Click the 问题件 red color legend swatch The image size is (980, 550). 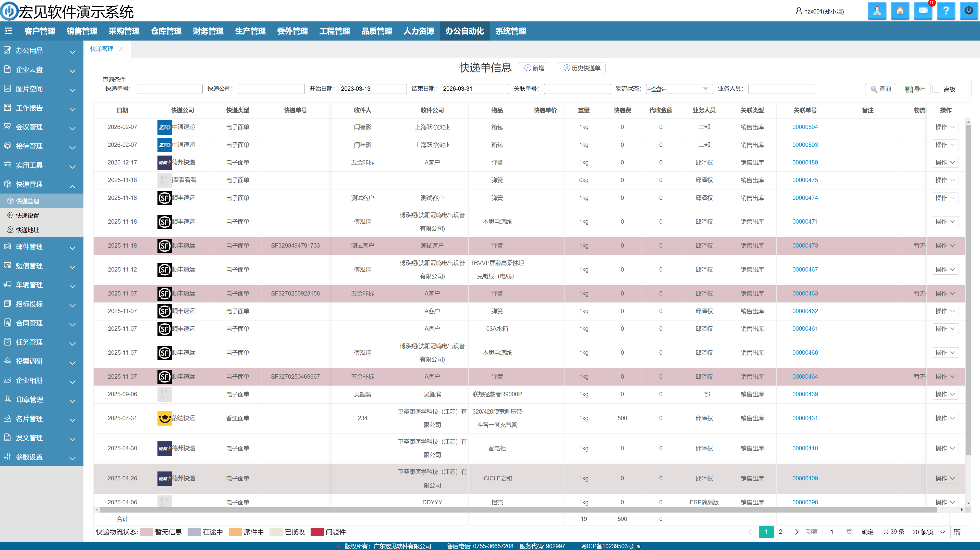(317, 532)
